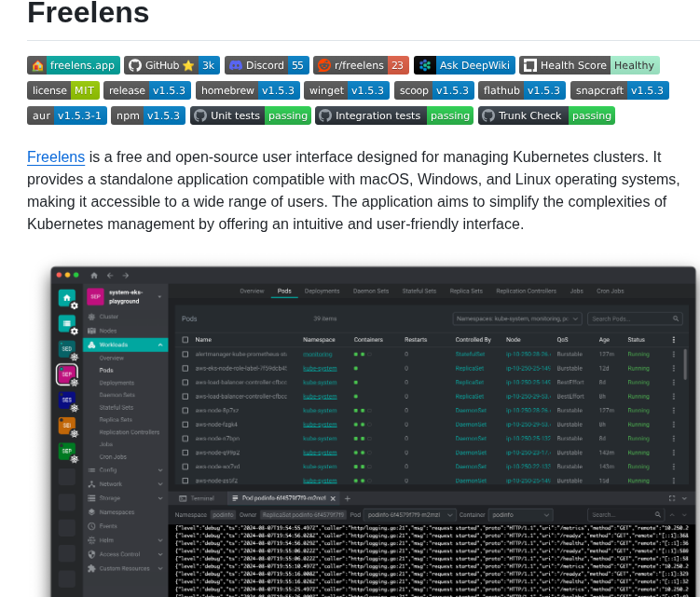Switch to the Daemon Sets tab
This screenshot has width=700, height=597.
pos(371,291)
